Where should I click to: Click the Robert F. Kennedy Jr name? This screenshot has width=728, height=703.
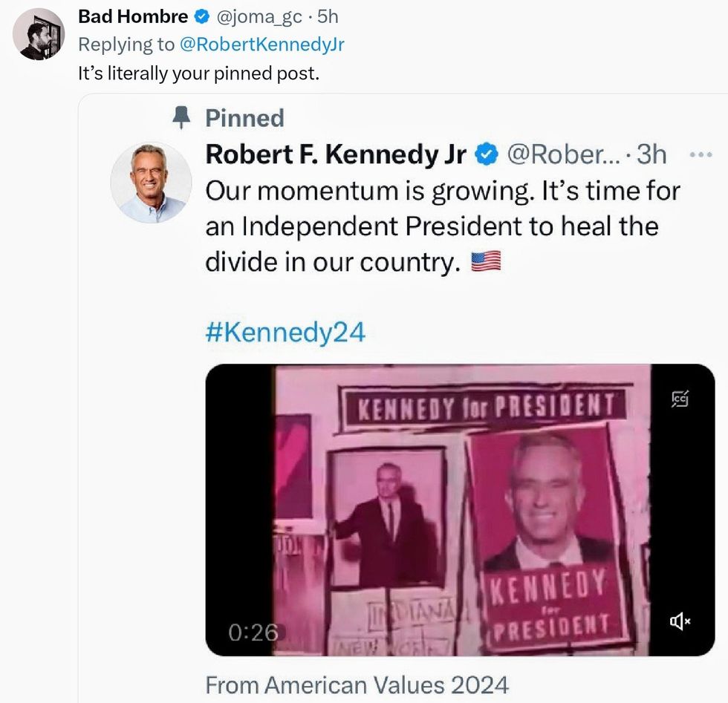pyautogui.click(x=336, y=154)
